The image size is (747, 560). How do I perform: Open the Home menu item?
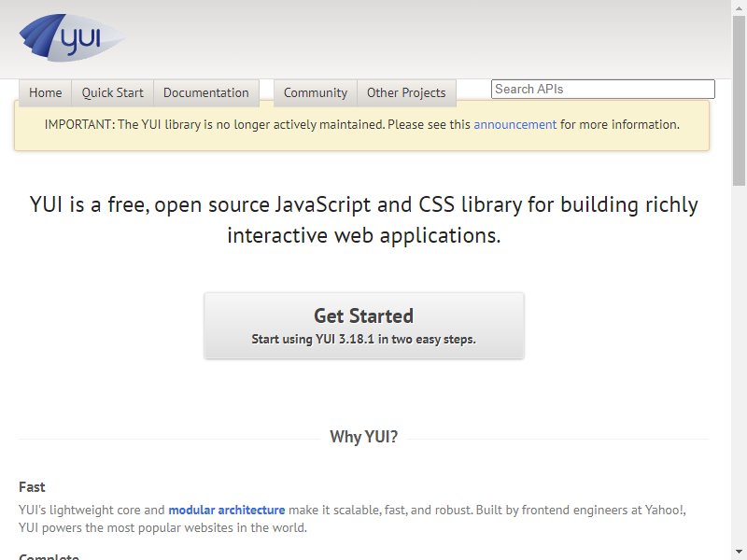45,92
